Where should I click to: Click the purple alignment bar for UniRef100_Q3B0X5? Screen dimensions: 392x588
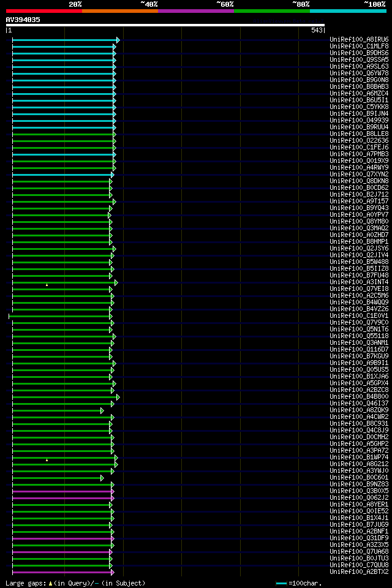[62, 491]
